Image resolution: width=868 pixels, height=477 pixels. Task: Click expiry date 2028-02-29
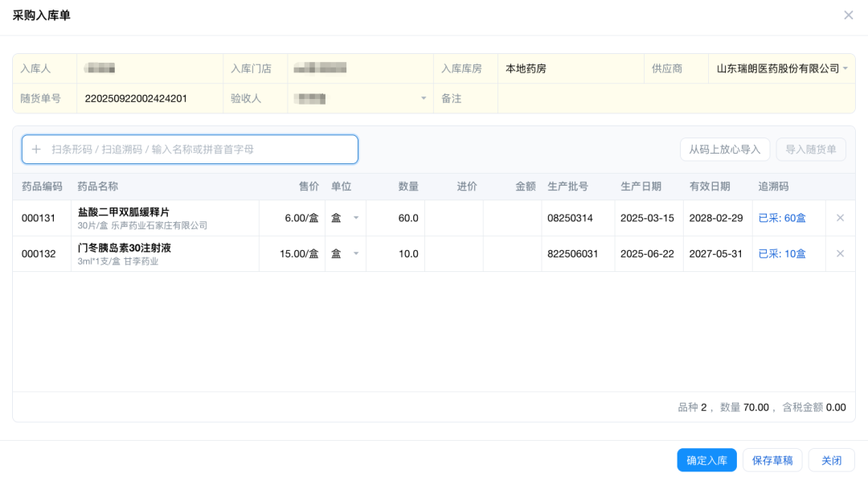point(716,218)
